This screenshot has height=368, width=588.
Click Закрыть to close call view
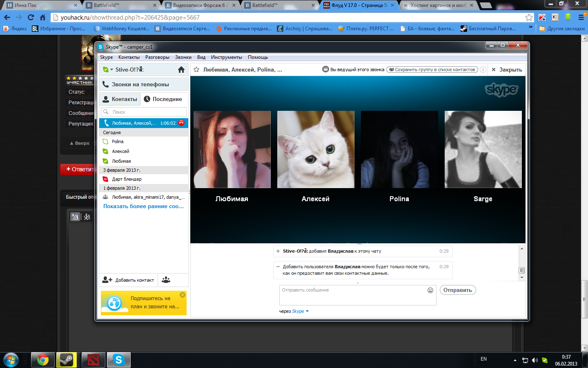tap(506, 70)
